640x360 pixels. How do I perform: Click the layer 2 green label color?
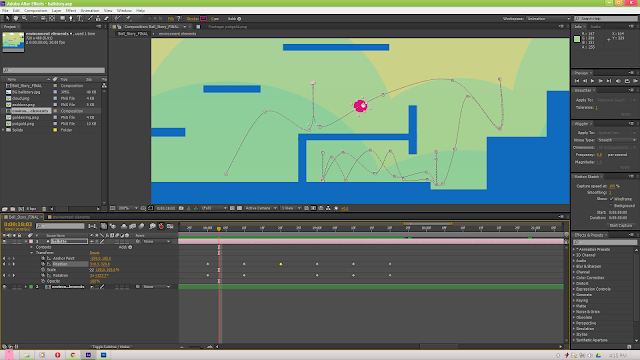pyautogui.click(x=31, y=287)
